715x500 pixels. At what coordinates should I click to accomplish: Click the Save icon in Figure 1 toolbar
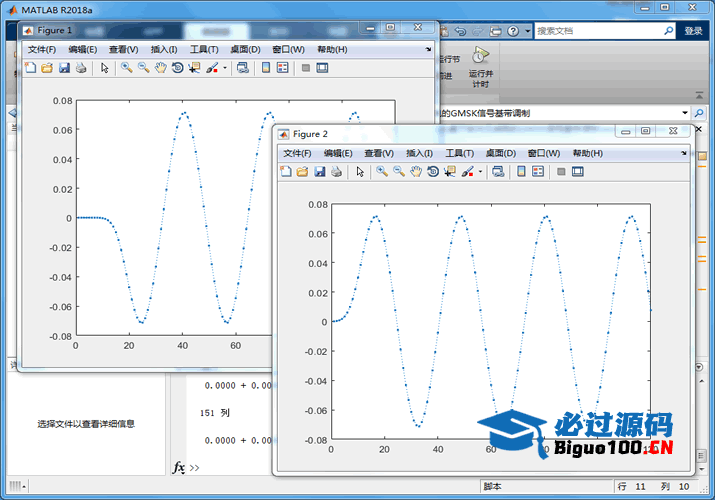(64, 68)
